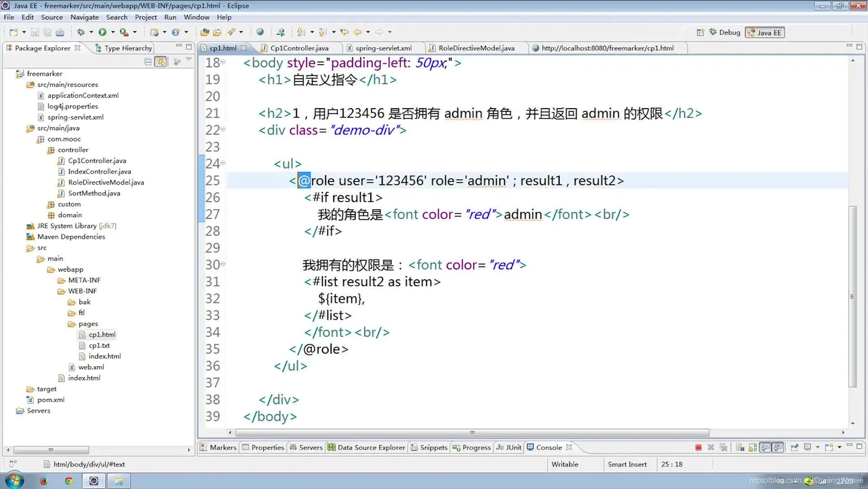
Task: Click Remove Launch icon in Console
Action: tap(711, 447)
